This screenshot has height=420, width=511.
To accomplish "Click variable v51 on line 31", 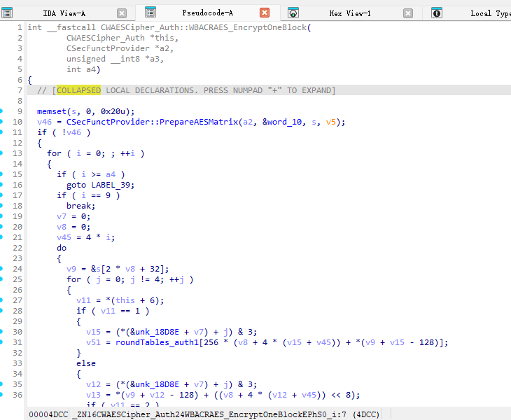I will tap(93, 342).
